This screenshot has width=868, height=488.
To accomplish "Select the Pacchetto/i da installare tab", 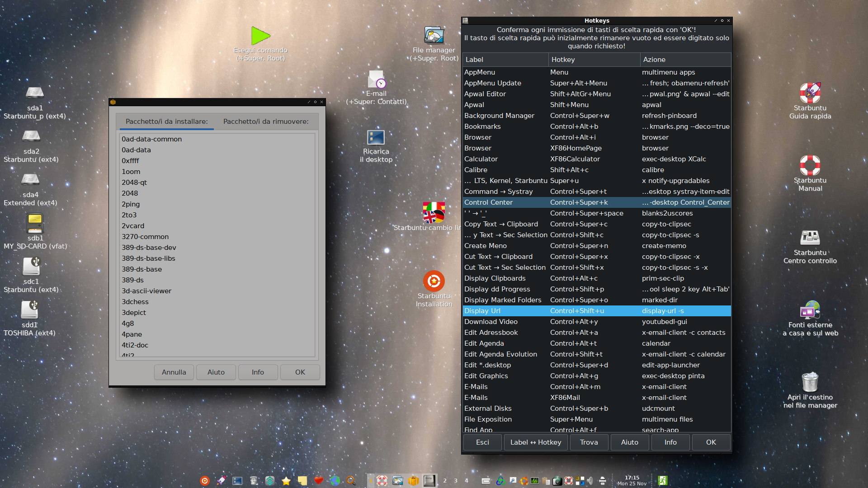I will (x=166, y=122).
